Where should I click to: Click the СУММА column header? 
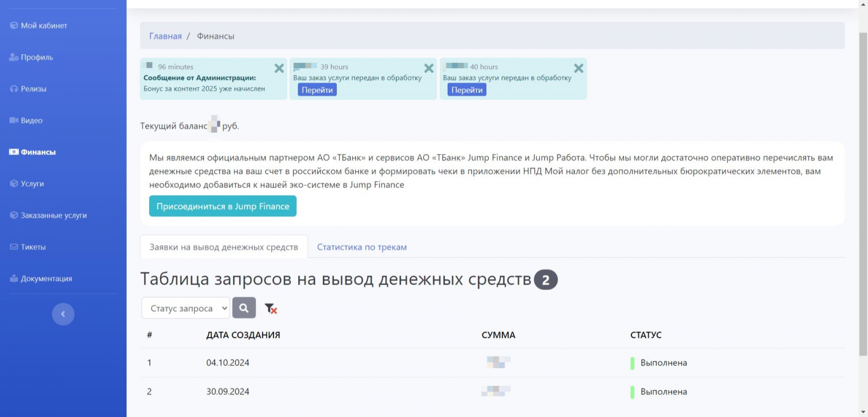click(499, 335)
